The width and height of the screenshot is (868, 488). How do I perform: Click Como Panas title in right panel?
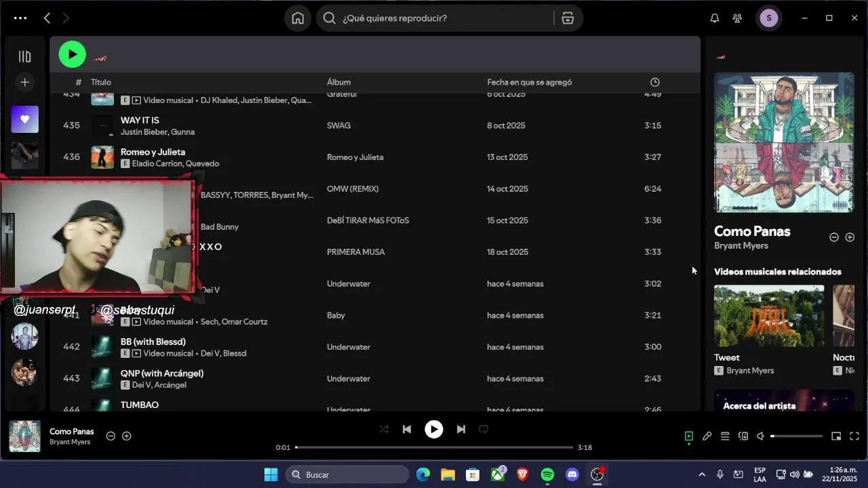coord(752,231)
